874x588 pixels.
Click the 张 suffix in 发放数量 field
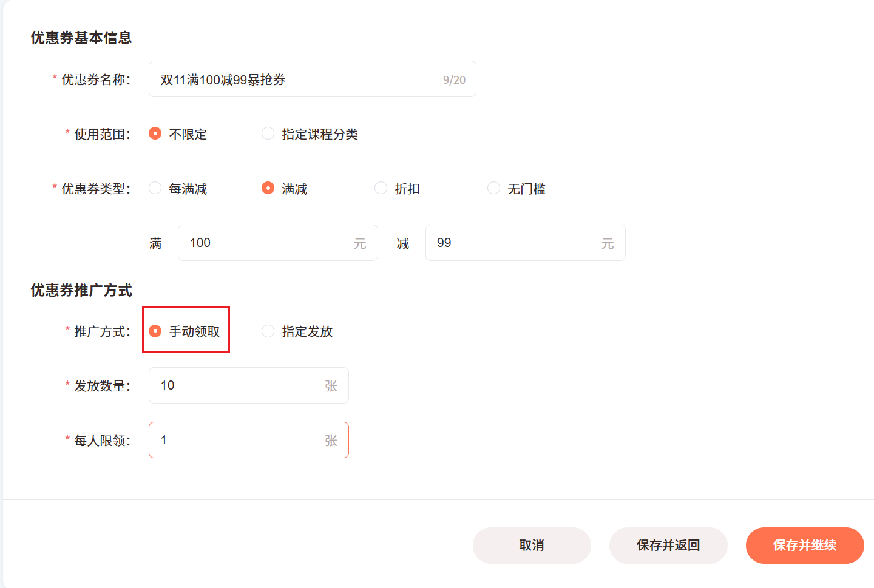(331, 386)
